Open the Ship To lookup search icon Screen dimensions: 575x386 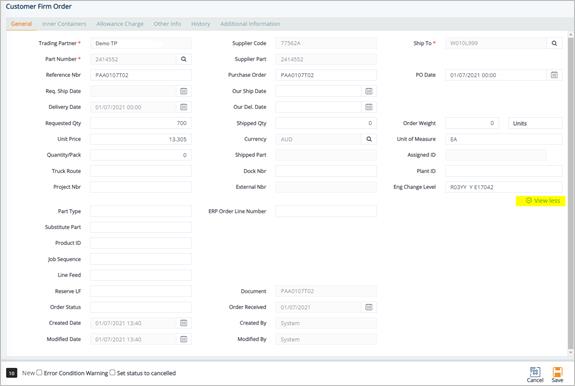[554, 43]
